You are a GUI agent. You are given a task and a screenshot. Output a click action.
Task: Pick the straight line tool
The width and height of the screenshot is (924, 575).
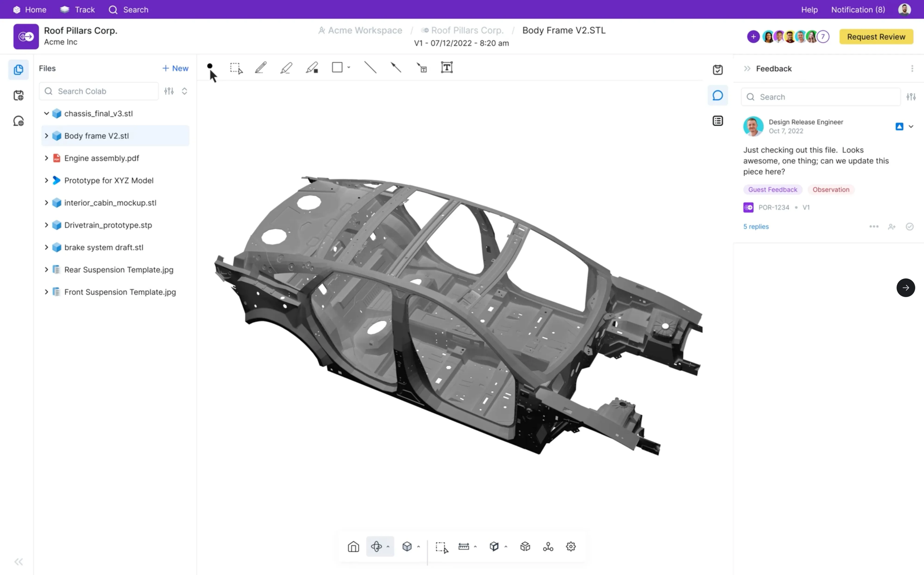pyautogui.click(x=370, y=68)
